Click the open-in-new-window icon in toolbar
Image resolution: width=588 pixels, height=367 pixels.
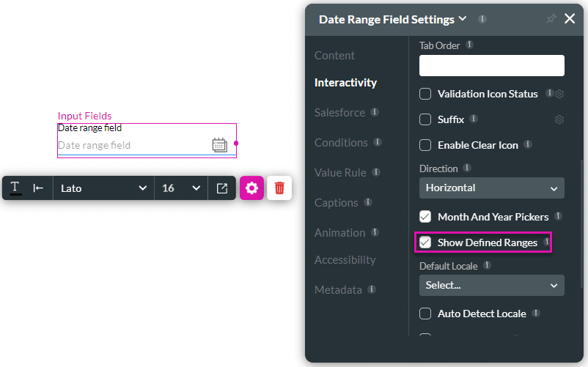(222, 188)
